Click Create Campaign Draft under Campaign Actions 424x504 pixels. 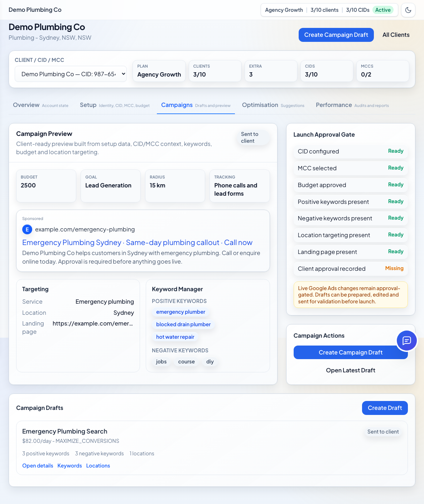[351, 352]
